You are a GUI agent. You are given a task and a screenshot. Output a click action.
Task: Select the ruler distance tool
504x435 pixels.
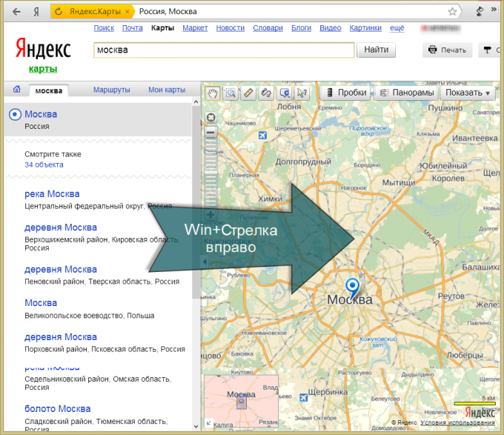(248, 93)
